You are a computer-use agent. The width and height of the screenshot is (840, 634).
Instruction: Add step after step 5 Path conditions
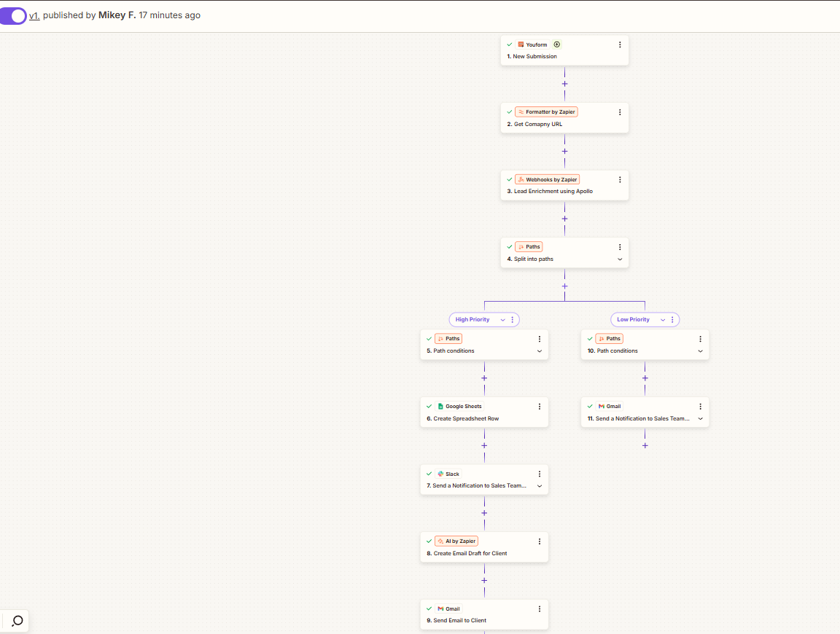[484, 379]
